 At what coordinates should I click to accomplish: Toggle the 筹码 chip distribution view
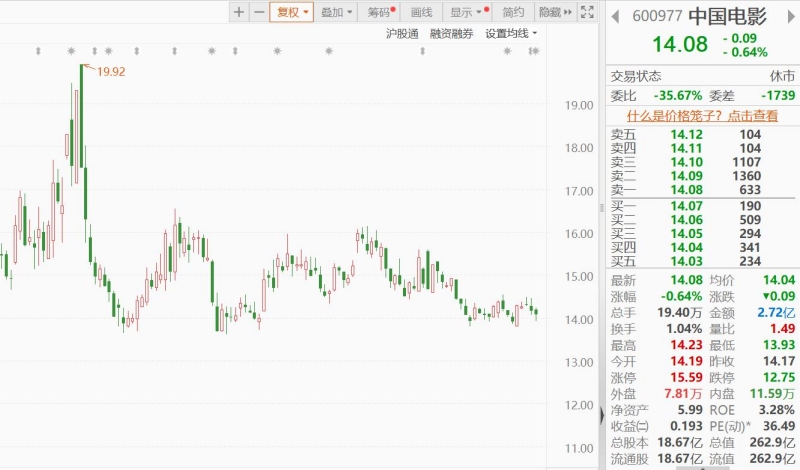(380, 12)
